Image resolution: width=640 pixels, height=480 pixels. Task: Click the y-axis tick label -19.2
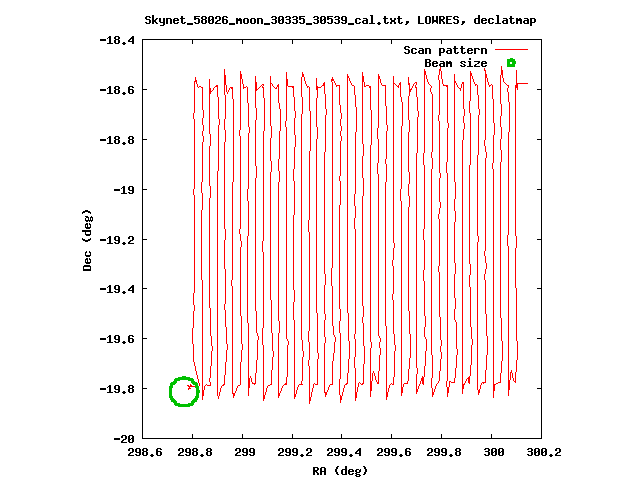(117, 240)
